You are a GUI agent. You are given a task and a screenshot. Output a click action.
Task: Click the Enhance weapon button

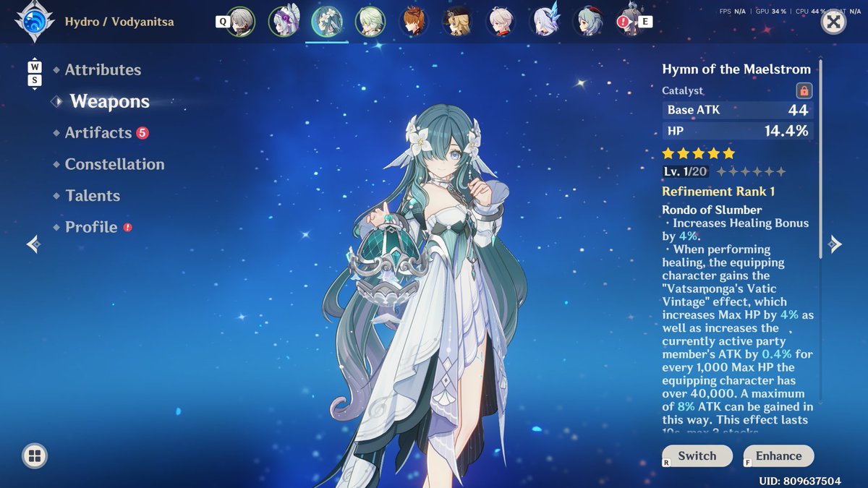tap(778, 456)
